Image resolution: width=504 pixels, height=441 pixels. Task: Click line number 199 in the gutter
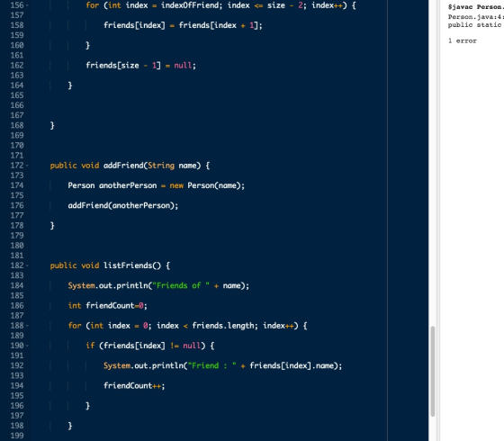coord(17,436)
